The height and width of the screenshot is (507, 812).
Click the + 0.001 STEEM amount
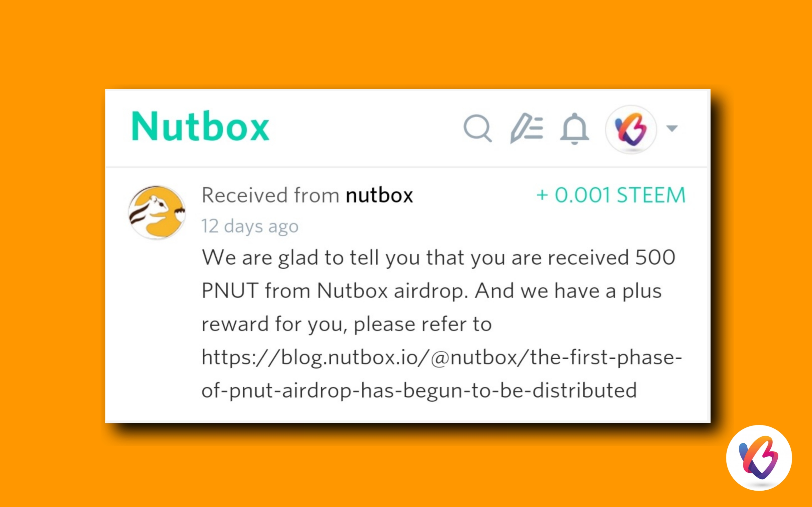coord(611,195)
